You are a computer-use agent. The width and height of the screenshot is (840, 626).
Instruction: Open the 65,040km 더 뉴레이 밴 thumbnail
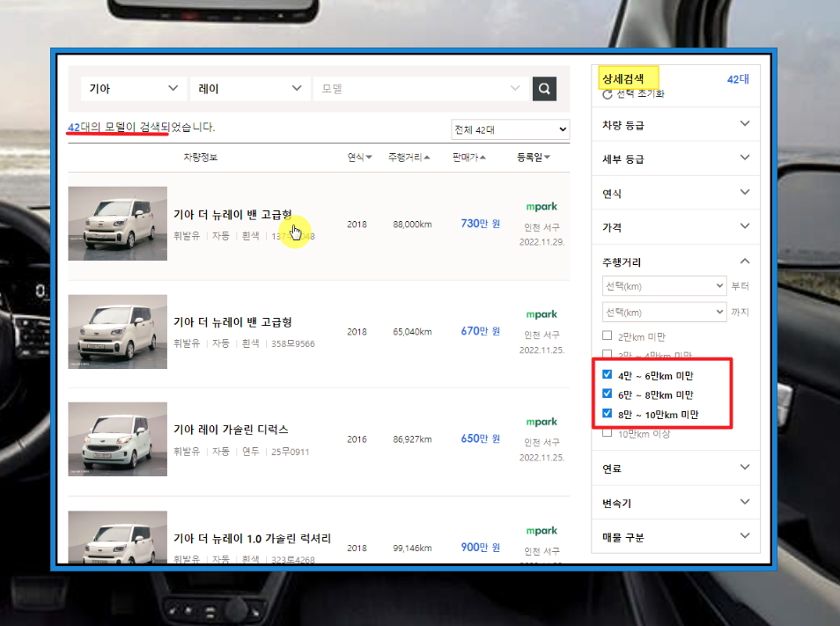coord(117,331)
